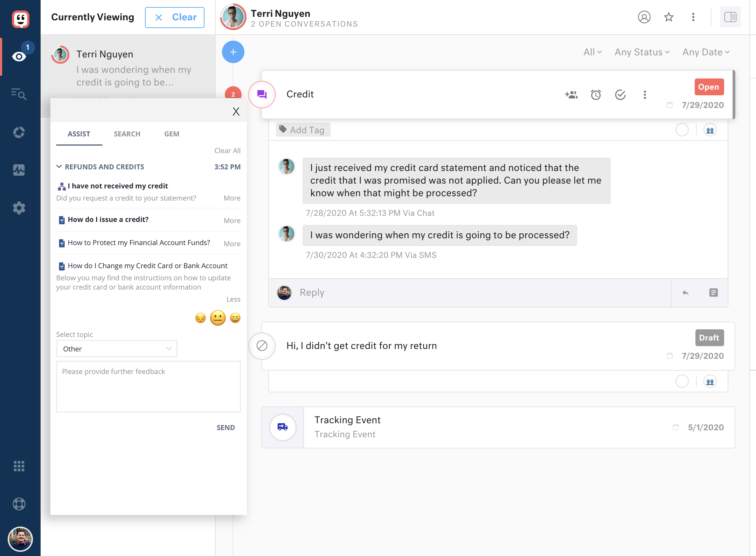Switch to the SEARCH tab
The height and width of the screenshot is (556, 756).
127,134
